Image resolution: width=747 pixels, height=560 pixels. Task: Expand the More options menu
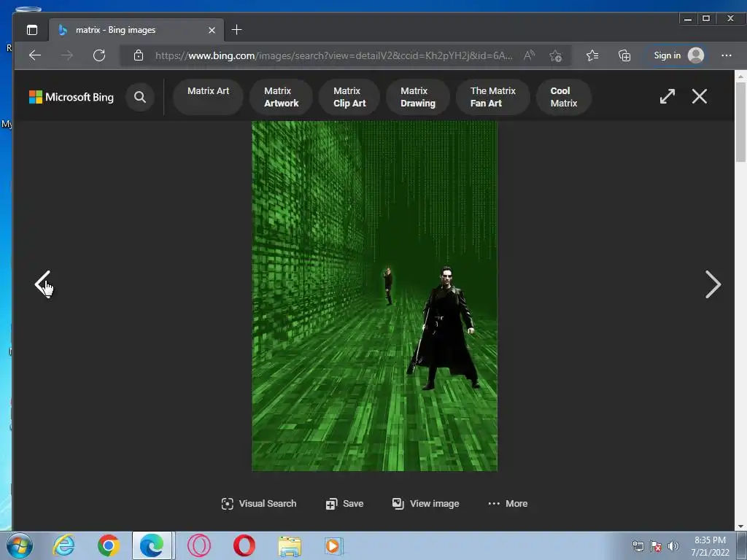[508, 504]
